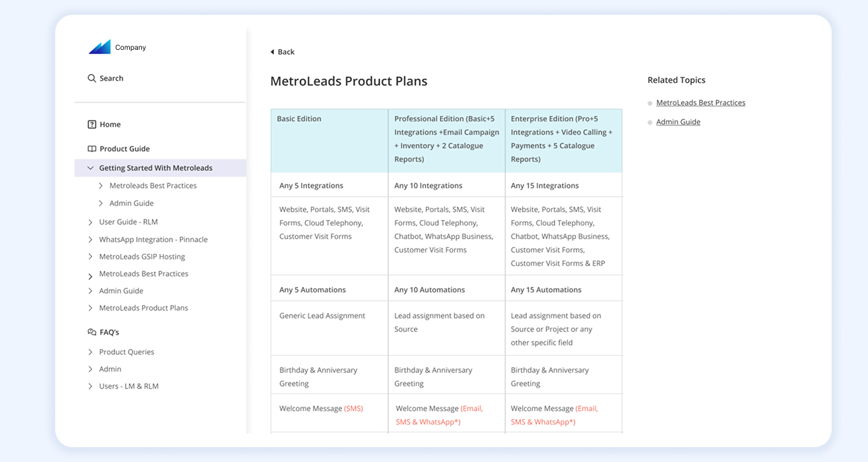Screen dimensions: 868x462
Task: Click the Home question-mark icon
Action: tap(92, 125)
